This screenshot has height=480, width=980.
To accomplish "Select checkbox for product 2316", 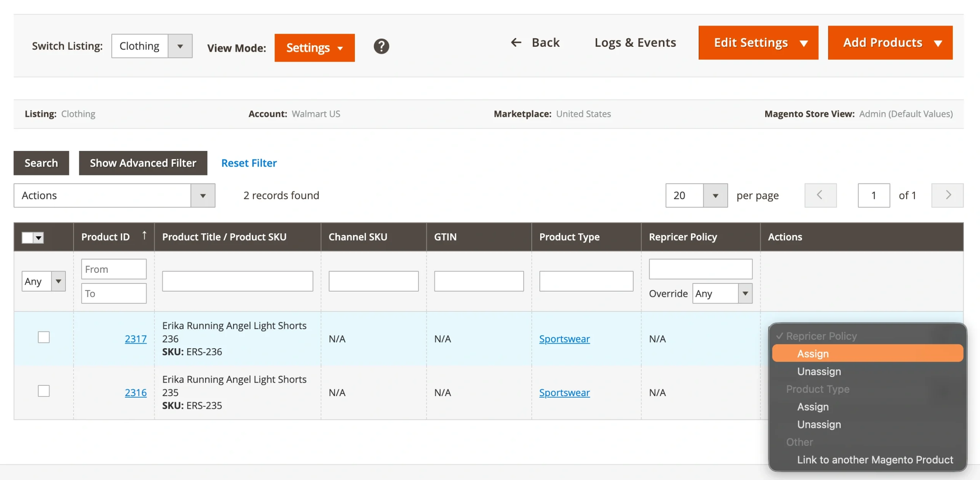I will [x=44, y=391].
